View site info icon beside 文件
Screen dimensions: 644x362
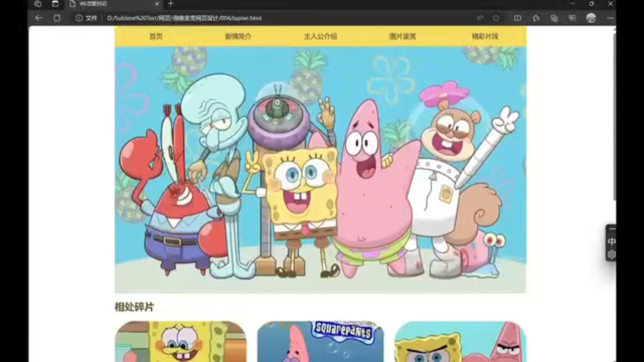[79, 18]
